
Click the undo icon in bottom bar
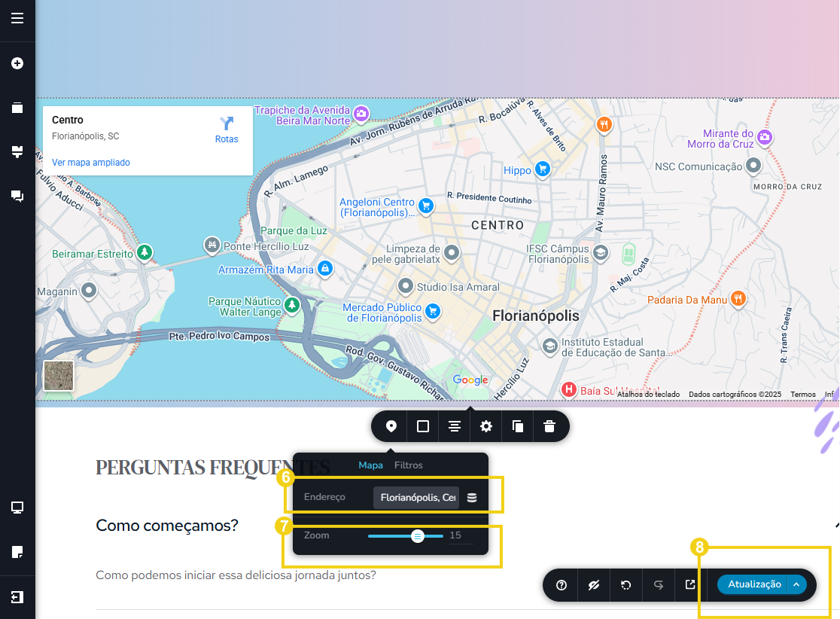(625, 585)
